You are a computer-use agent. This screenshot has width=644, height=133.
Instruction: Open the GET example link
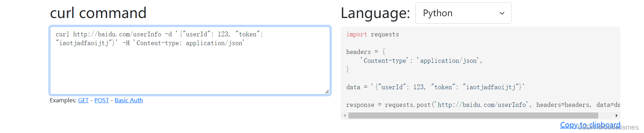[83, 100]
